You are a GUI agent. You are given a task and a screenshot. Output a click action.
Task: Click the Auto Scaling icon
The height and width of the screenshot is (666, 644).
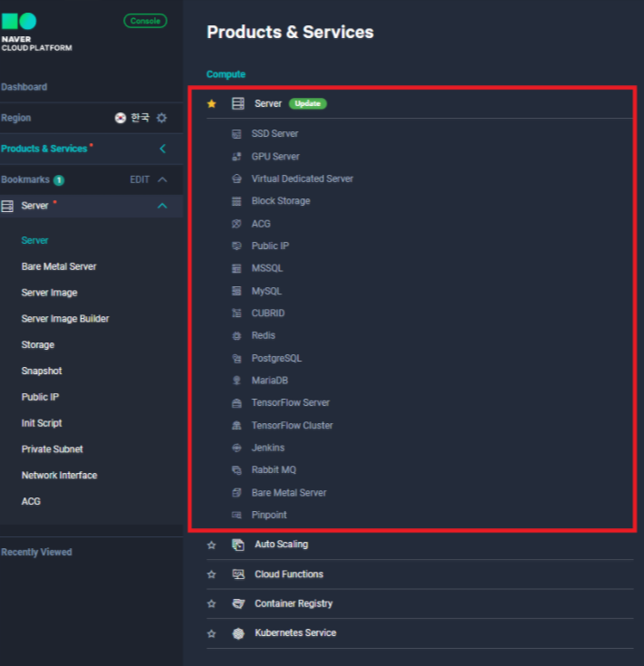tap(238, 545)
